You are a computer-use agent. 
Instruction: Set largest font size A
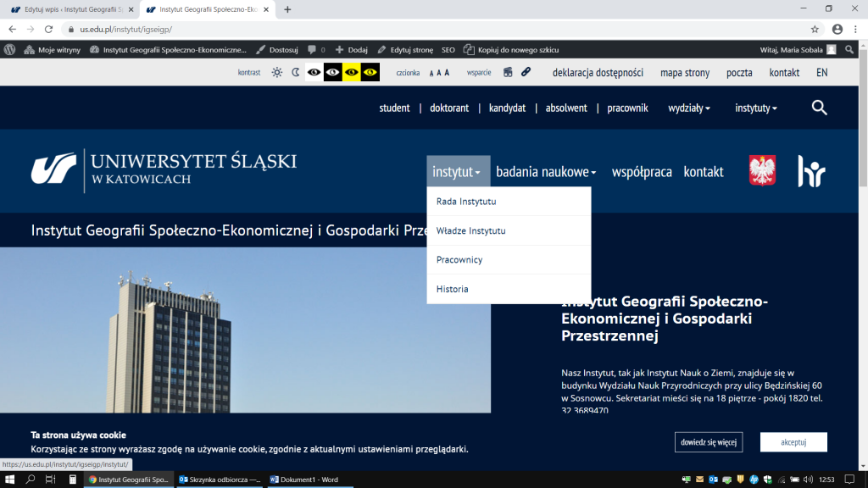tap(447, 73)
